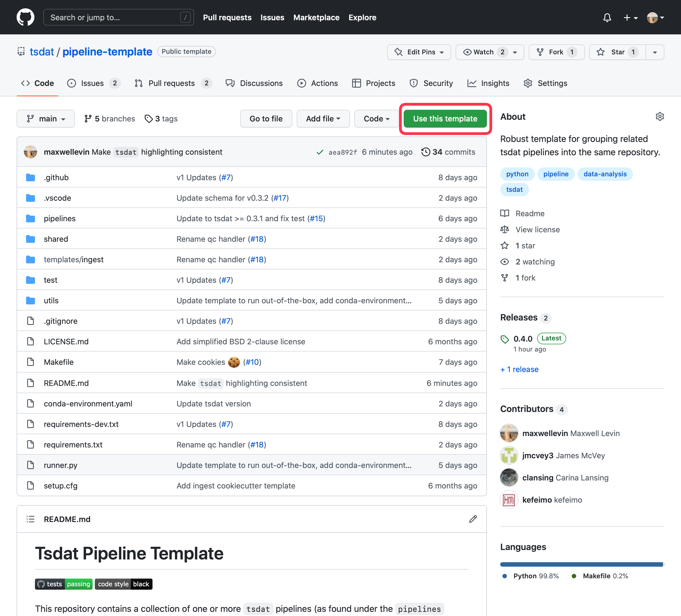
Task: Open the Security tab
Action: pos(431,83)
